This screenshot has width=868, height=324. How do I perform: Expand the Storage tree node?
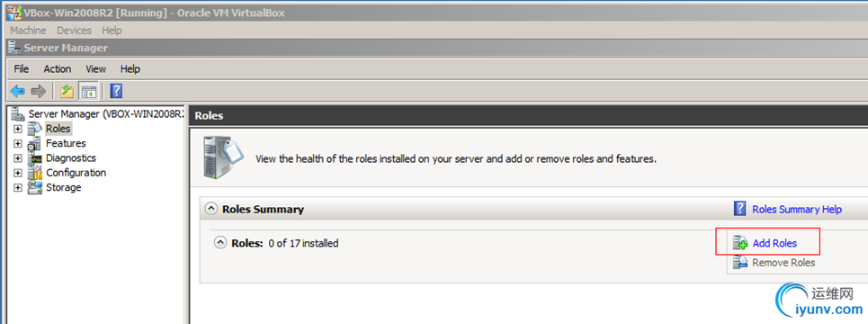coord(17,188)
